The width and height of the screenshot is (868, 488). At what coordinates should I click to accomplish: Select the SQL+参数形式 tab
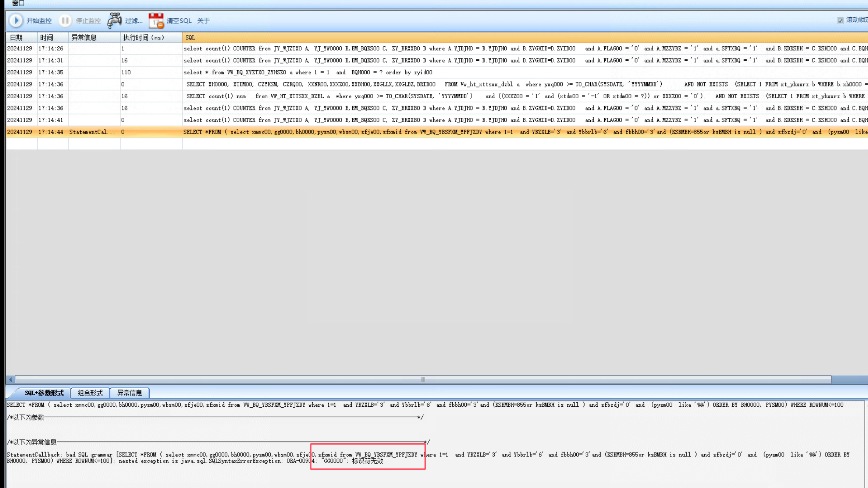pos(44,393)
